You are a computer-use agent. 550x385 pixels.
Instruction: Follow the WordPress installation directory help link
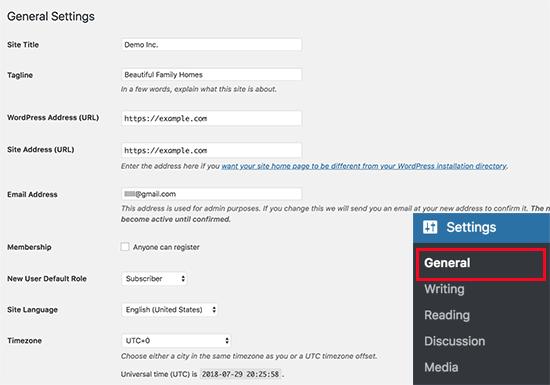(364, 166)
